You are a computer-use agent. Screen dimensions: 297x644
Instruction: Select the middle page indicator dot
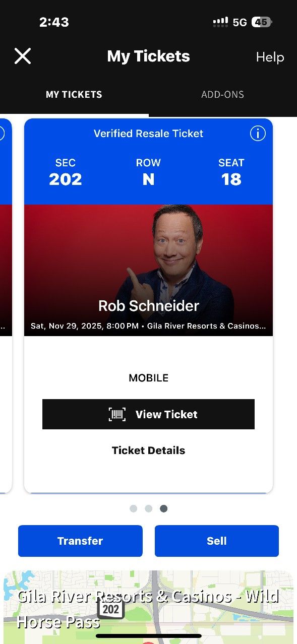148,508
